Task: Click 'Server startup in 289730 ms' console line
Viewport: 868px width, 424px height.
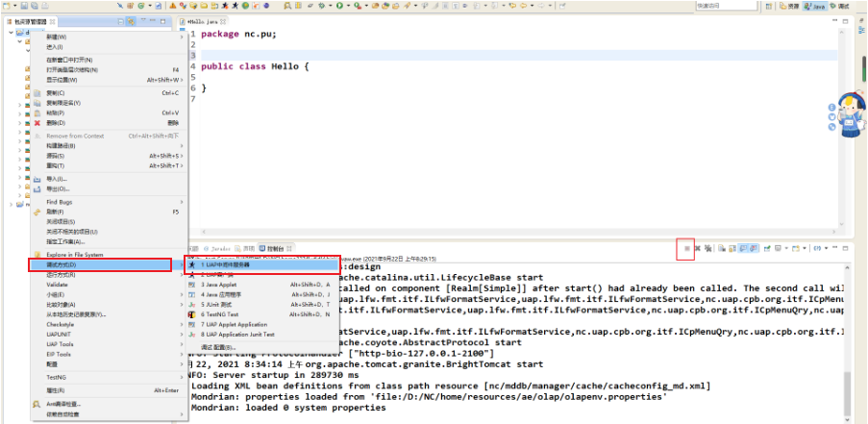Action: [x=273, y=375]
